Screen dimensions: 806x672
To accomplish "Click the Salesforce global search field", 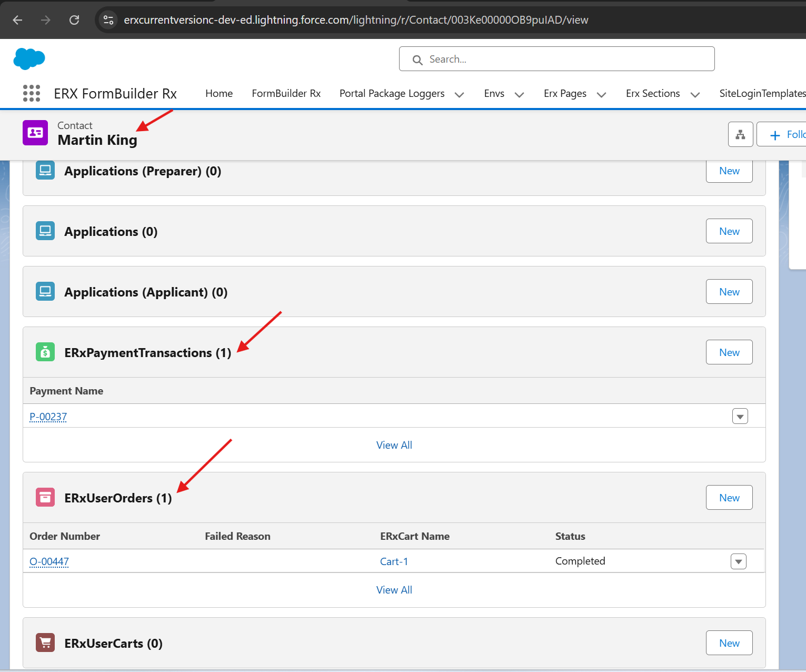I will pyautogui.click(x=556, y=59).
